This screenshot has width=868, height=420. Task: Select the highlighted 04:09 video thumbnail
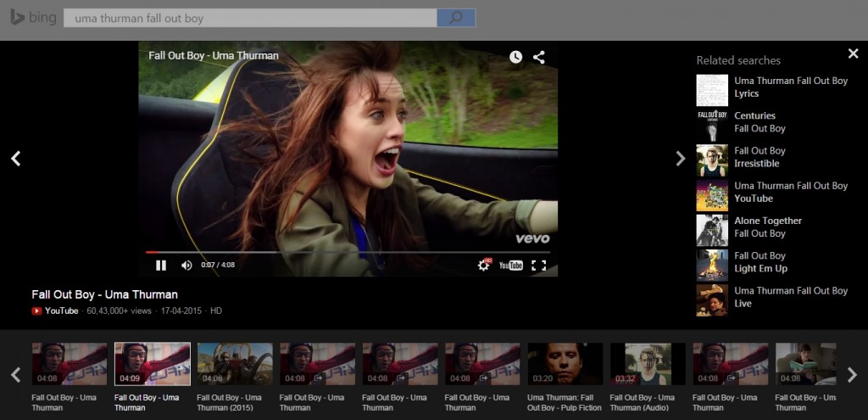tap(153, 363)
